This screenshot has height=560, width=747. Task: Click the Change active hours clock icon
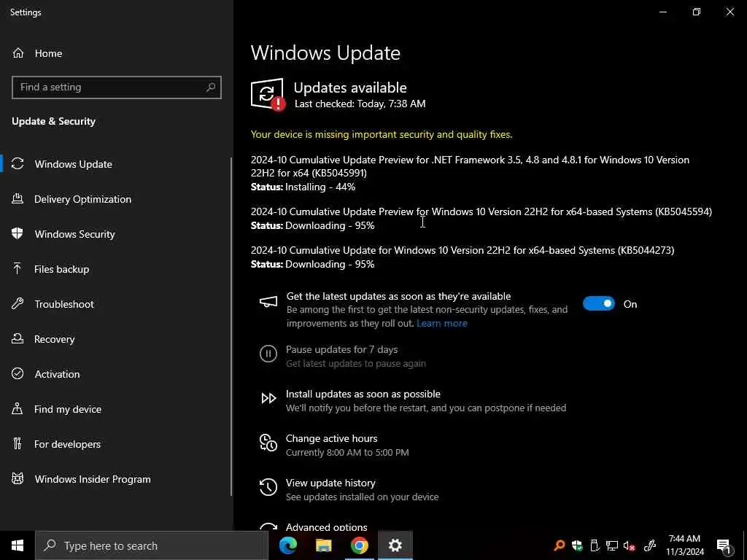coord(268,443)
